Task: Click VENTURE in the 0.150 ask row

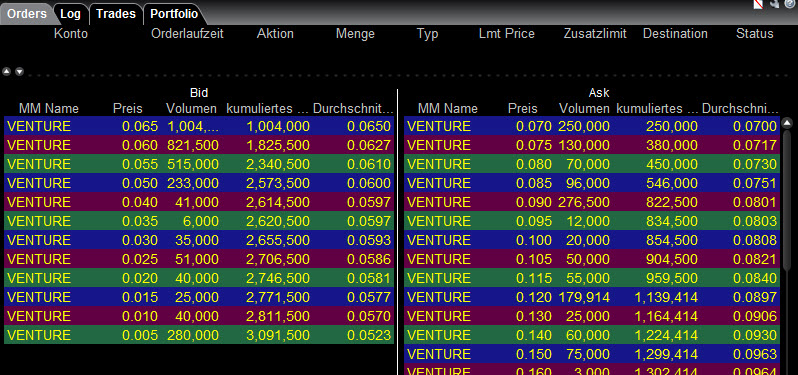Action: pos(439,354)
